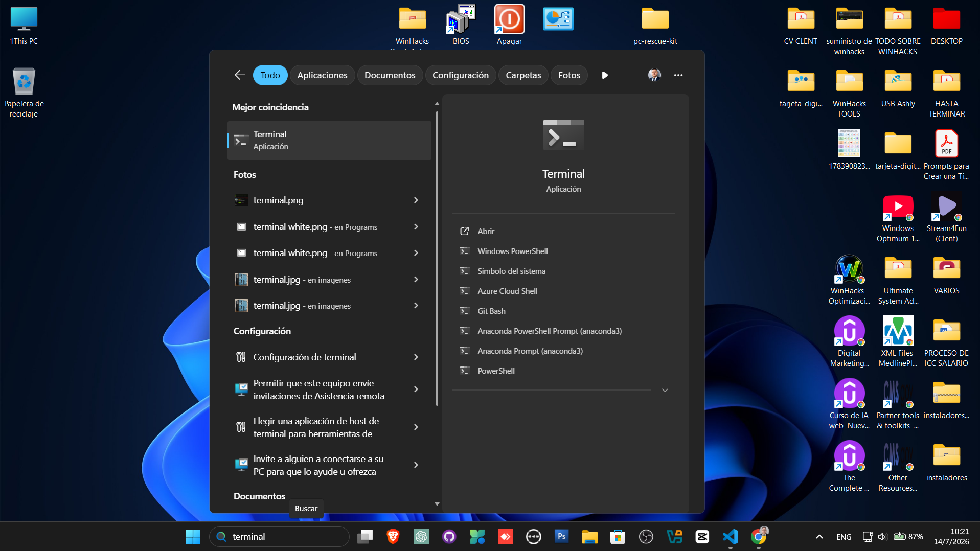Open File Explorer from taskbar

(x=590, y=536)
